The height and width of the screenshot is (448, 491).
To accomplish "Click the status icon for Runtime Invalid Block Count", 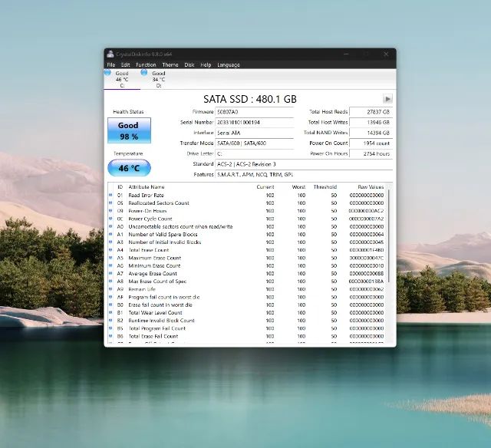I will click(x=110, y=320).
